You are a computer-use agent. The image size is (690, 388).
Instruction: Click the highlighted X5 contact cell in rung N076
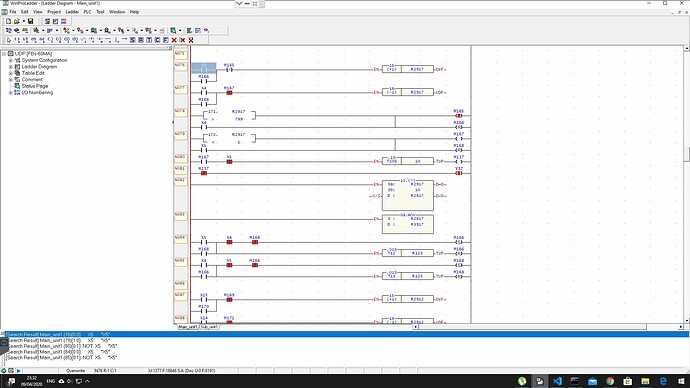pyautogui.click(x=204, y=68)
